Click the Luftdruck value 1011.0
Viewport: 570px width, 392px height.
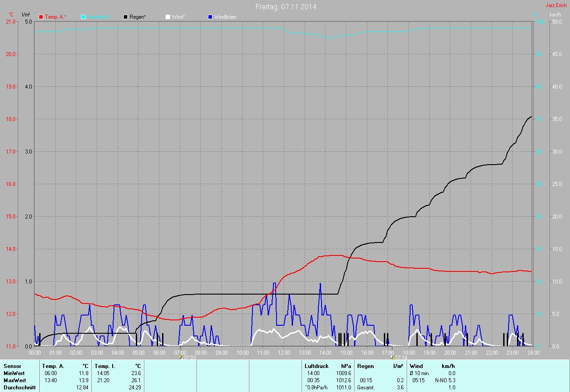click(343, 388)
